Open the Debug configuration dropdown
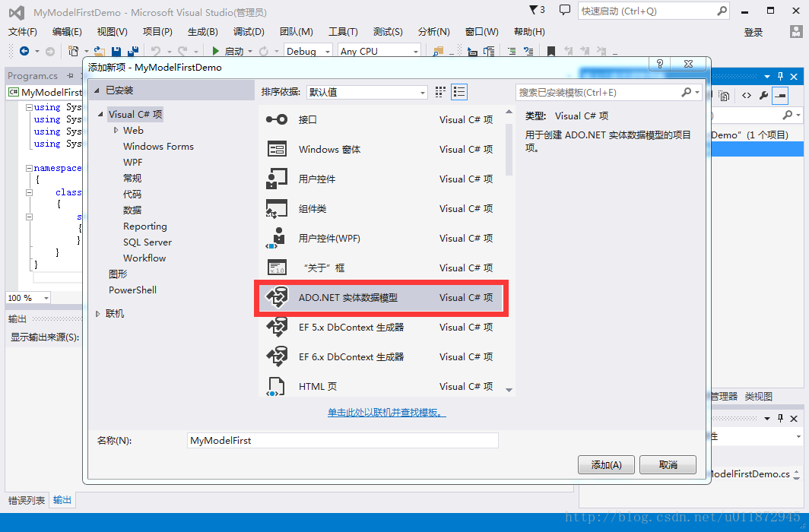The image size is (809, 532). point(308,51)
